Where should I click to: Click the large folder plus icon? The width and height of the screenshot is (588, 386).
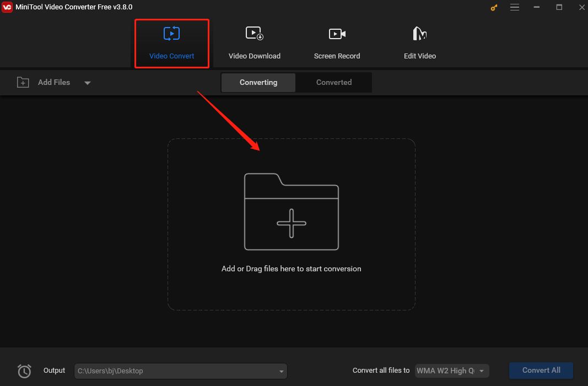tap(292, 212)
